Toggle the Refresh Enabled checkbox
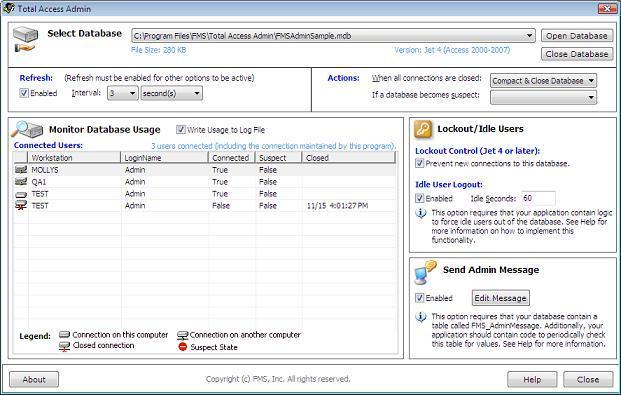This screenshot has width=621, height=395. (24, 93)
